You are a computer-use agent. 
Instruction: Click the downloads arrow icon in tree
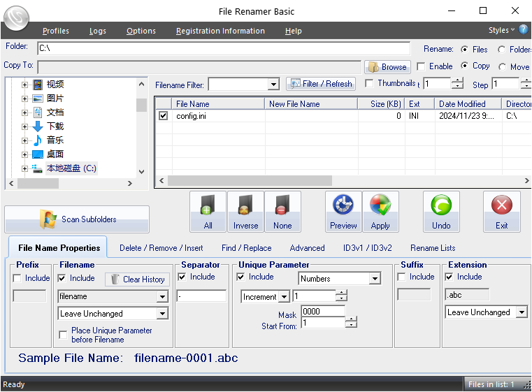pyautogui.click(x=38, y=126)
